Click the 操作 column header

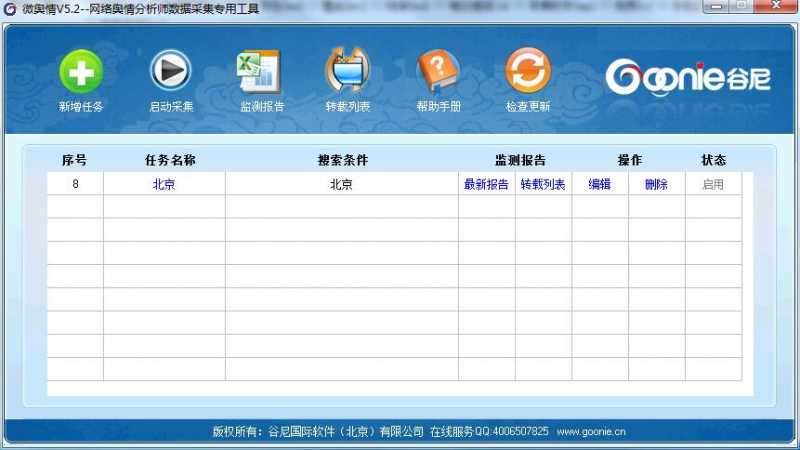(x=630, y=160)
